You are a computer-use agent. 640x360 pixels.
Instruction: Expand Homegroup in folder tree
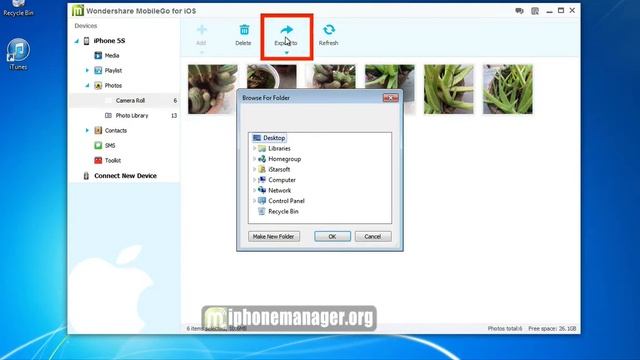click(254, 159)
